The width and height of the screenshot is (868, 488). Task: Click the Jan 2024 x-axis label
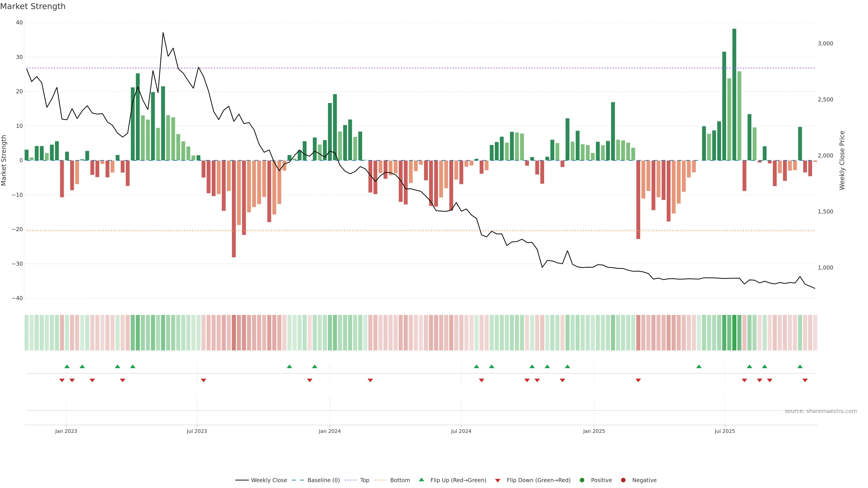(x=330, y=431)
